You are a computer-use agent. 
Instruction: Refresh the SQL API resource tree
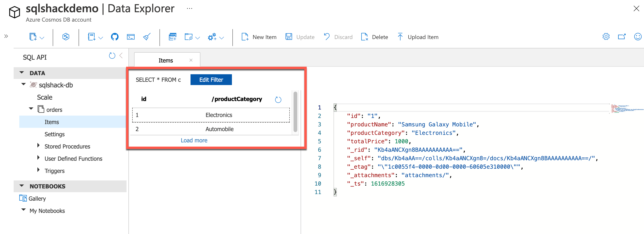coord(112,56)
